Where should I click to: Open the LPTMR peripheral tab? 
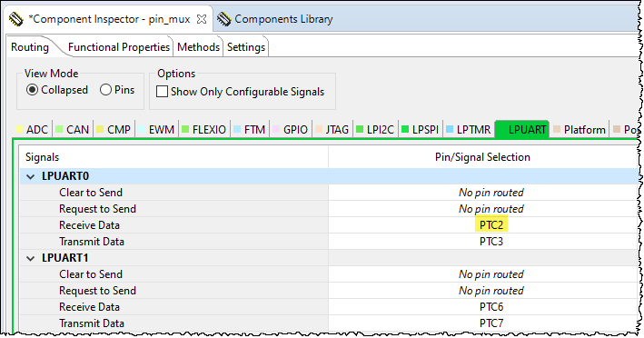[468, 130]
